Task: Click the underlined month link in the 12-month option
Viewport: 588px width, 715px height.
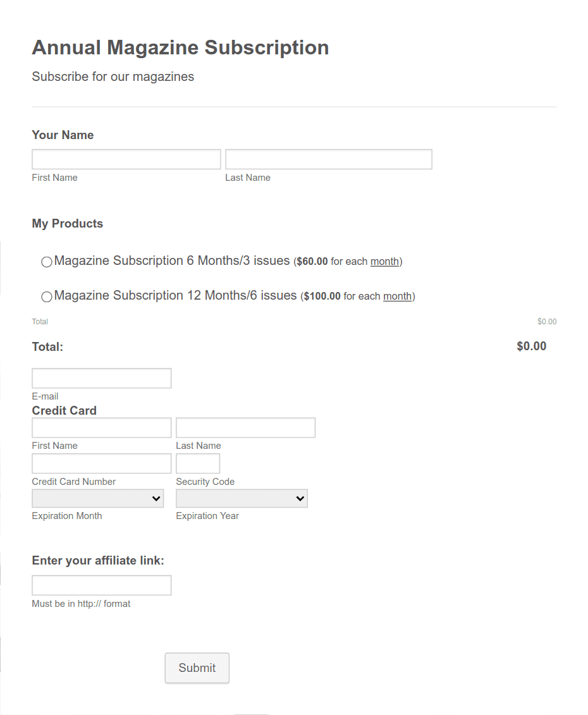Action: (x=397, y=296)
